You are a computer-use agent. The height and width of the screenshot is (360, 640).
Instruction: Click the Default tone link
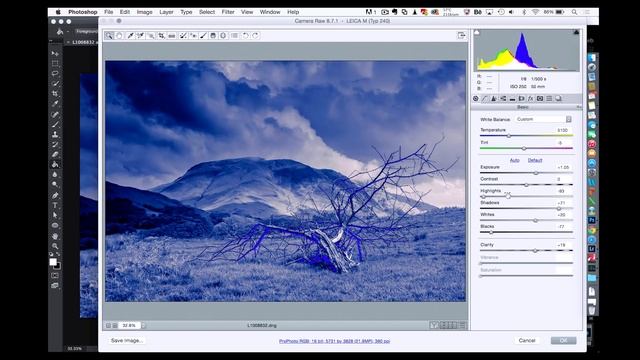tap(535, 160)
